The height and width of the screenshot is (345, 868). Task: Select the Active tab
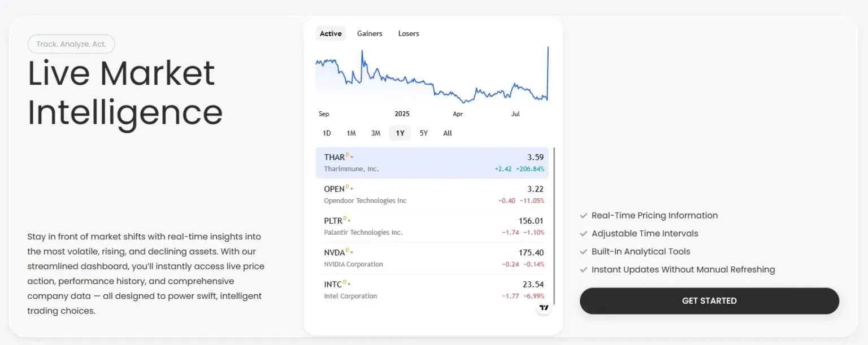pos(331,34)
